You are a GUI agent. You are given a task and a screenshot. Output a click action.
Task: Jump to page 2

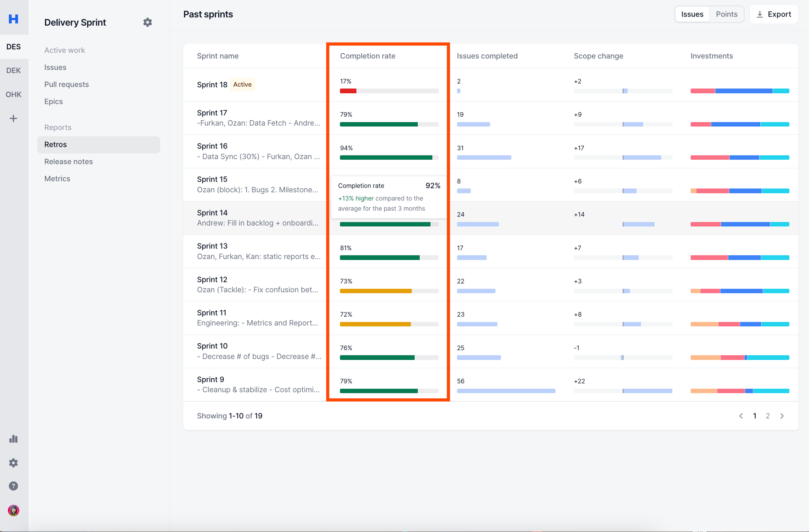(768, 416)
